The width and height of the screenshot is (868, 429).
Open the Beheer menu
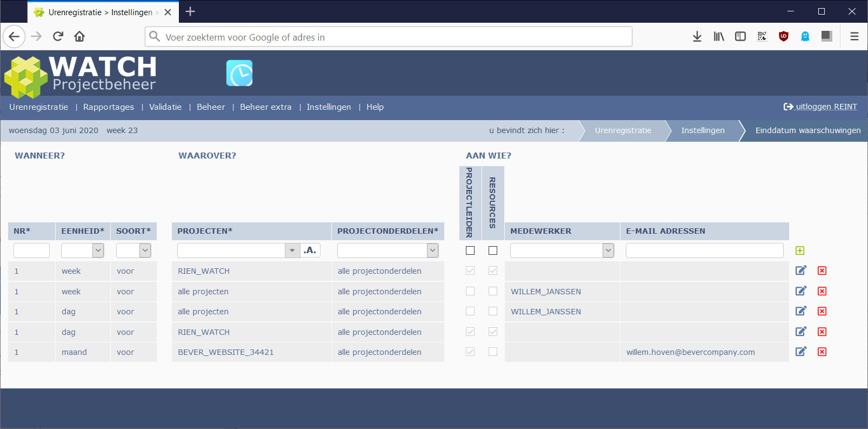tap(211, 107)
